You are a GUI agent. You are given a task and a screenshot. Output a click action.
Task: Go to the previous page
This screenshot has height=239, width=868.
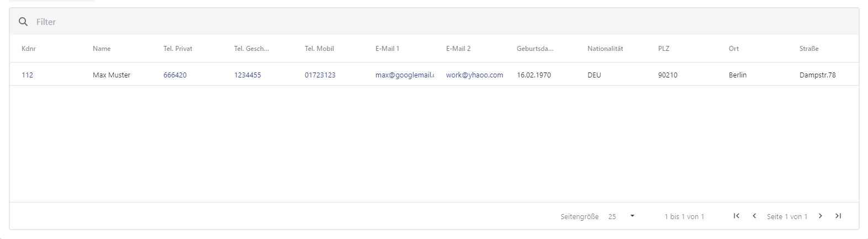point(754,216)
